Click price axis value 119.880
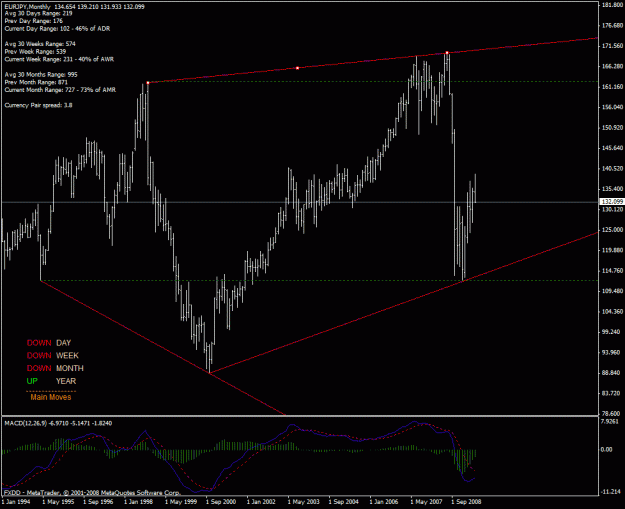Viewport: 625px width, 509px height. 612,250
